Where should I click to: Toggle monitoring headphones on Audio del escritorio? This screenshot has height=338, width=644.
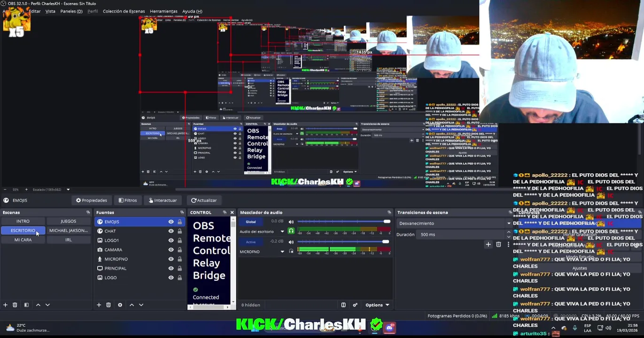291,231
